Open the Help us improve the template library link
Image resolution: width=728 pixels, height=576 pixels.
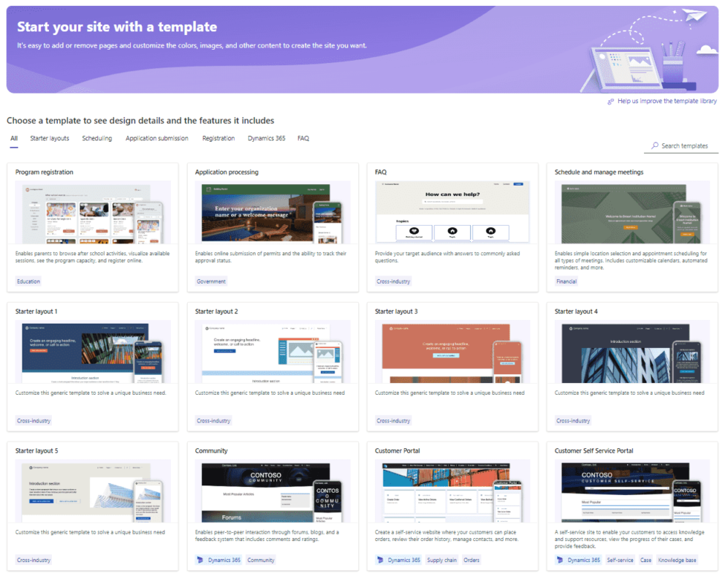click(667, 100)
